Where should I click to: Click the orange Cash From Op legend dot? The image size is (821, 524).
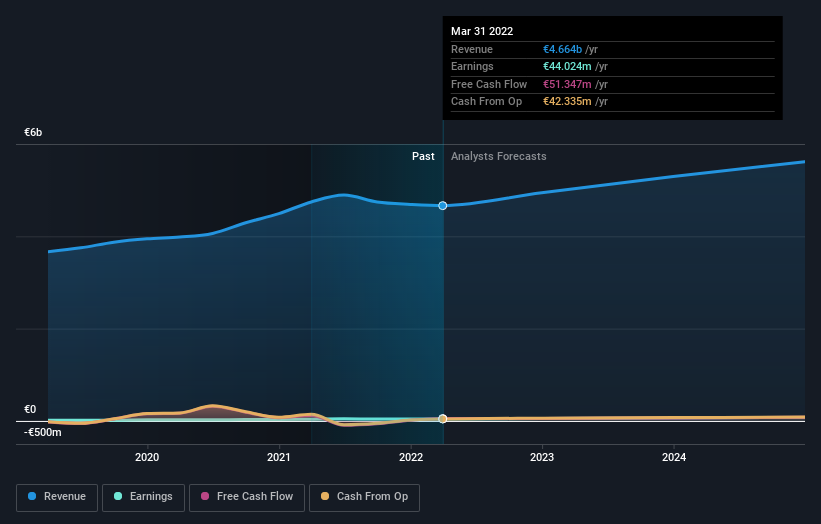(325, 496)
